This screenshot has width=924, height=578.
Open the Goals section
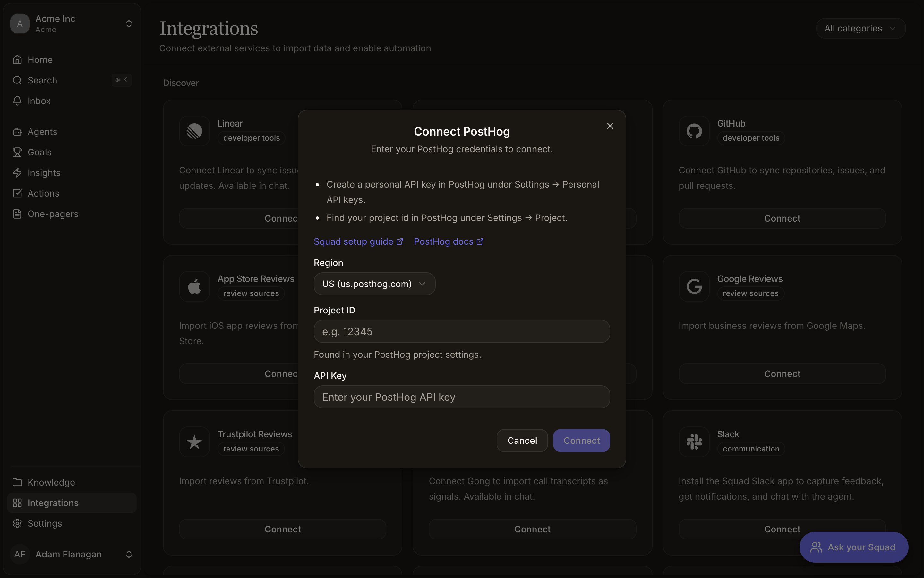(72, 152)
